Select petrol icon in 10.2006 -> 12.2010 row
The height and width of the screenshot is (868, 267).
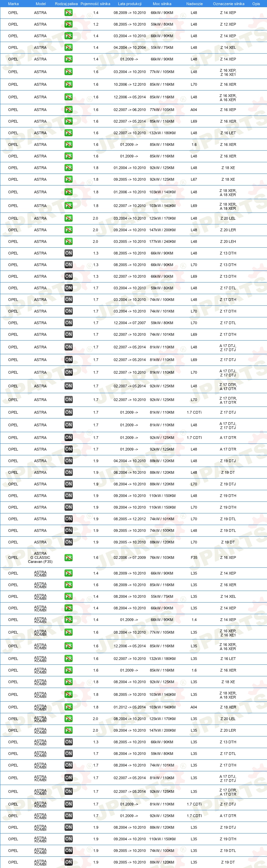tap(69, 84)
